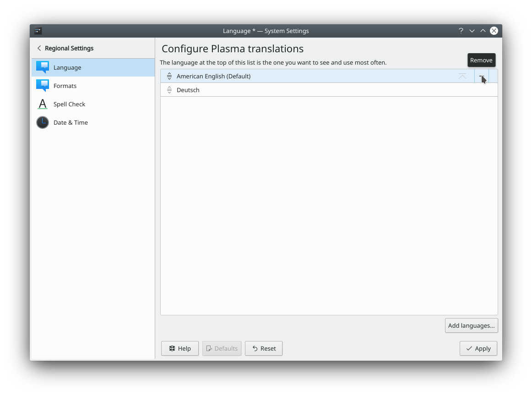Click the title bar help question mark

461,31
